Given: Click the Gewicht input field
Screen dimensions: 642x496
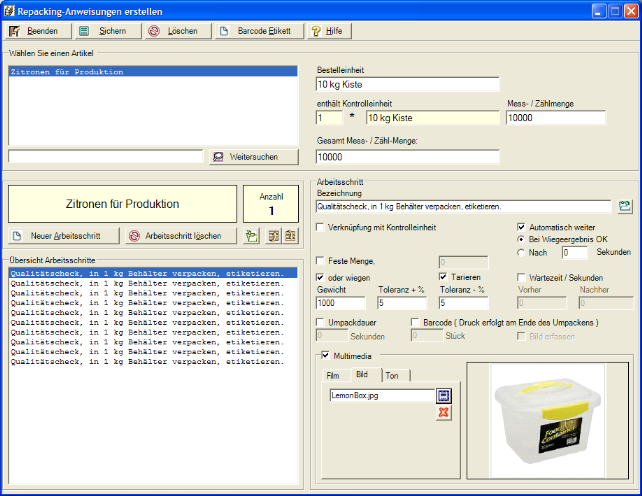Looking at the screenshot, I should 342,303.
